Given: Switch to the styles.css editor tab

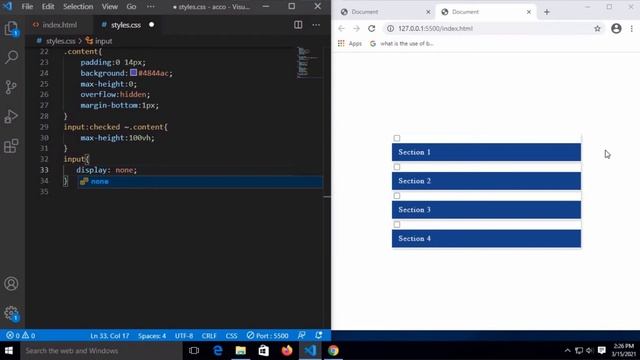Looking at the screenshot, I should coord(126,25).
